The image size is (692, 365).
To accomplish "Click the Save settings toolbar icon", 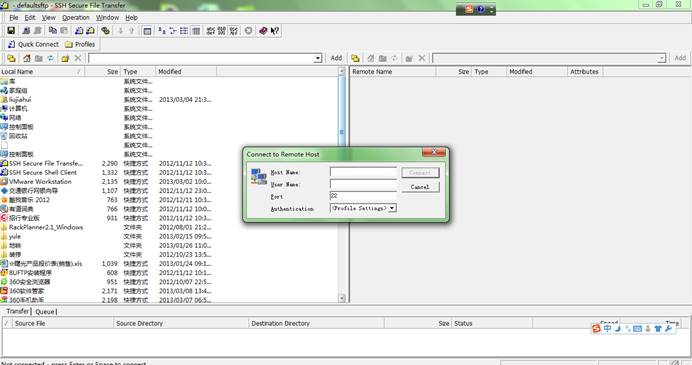I will click(x=11, y=30).
